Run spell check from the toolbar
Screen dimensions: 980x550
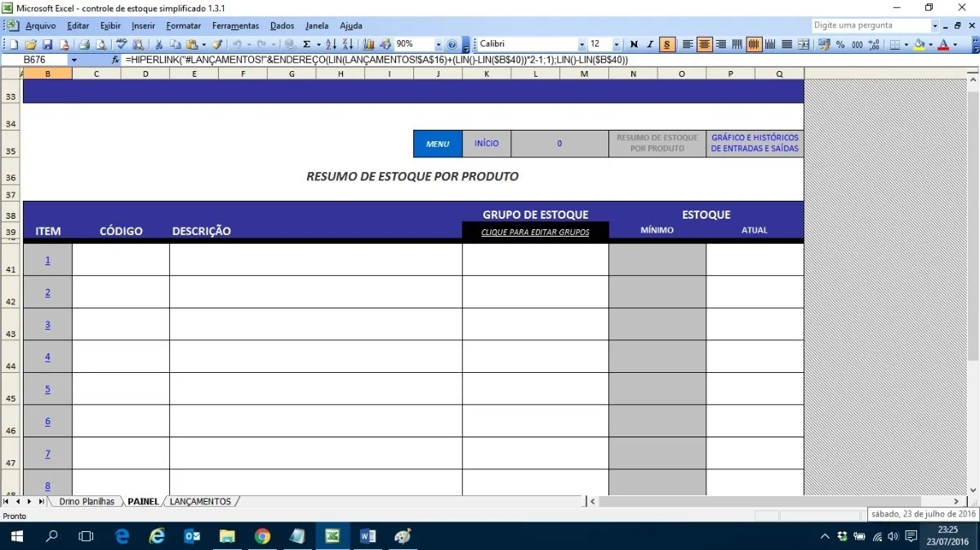point(122,44)
